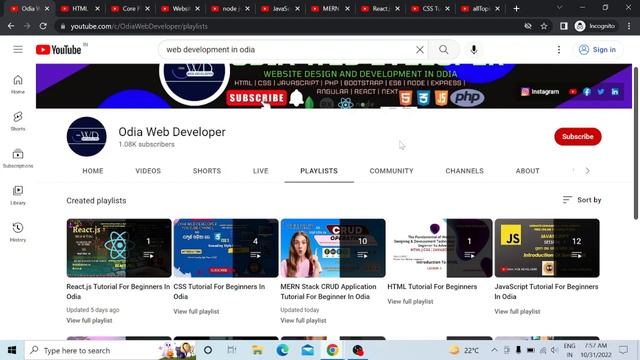This screenshot has width=640, height=360.
Task: Open the tab search dropdown arrow
Action: (560, 7)
